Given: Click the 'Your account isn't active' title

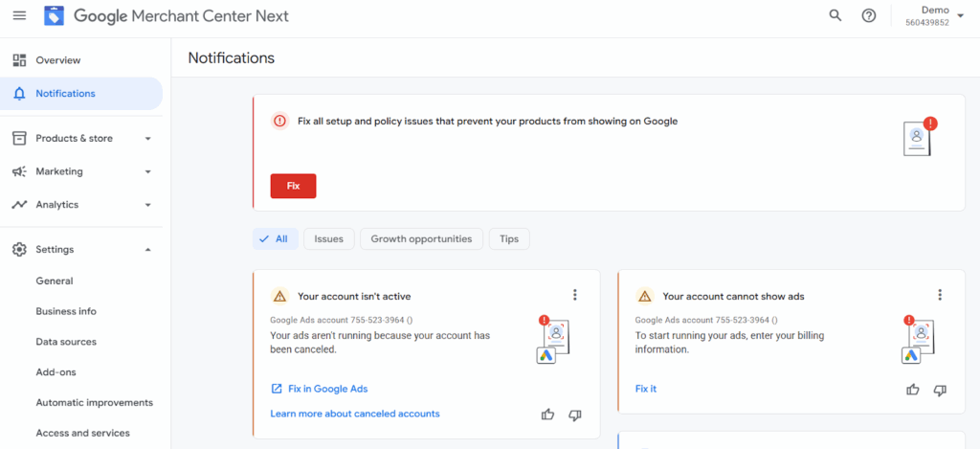Looking at the screenshot, I should click(354, 297).
